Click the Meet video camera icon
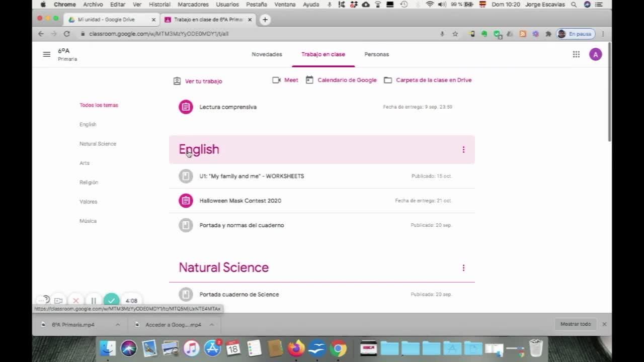 (x=276, y=80)
